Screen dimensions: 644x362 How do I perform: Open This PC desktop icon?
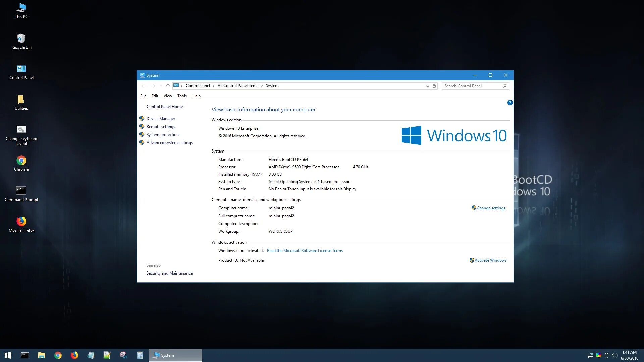[x=21, y=10]
